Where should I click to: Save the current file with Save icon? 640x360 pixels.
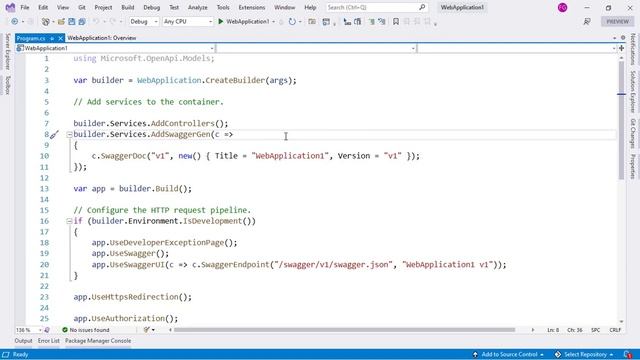71,22
